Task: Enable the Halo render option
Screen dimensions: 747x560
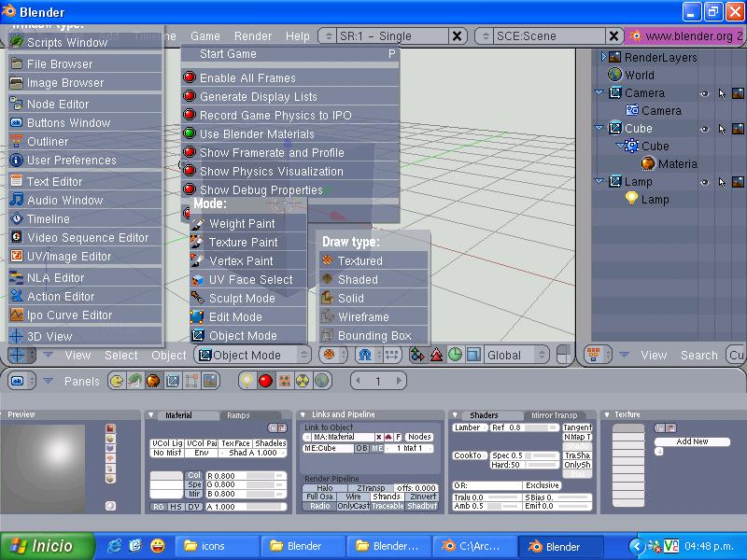Action: click(x=325, y=488)
